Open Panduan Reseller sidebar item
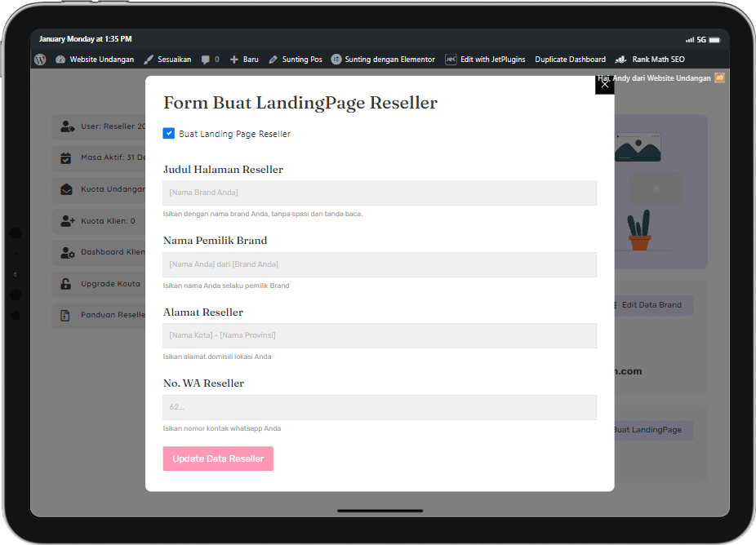The height and width of the screenshot is (545, 756). click(x=99, y=315)
